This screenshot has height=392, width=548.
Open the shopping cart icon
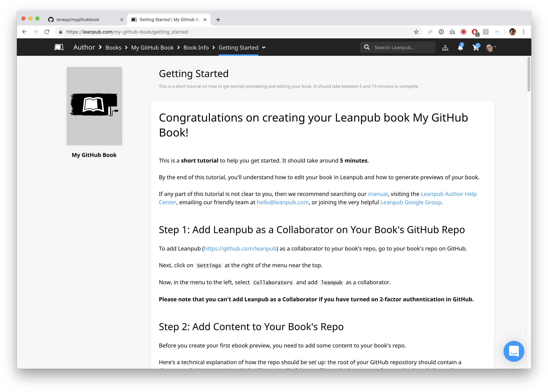[x=475, y=48]
